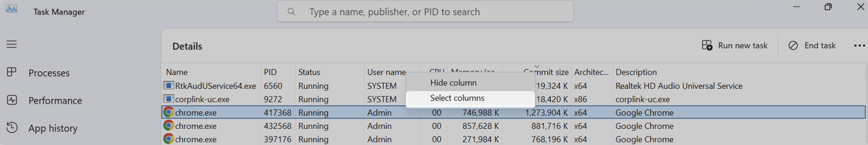Click the App history clock icon

pos(12,128)
